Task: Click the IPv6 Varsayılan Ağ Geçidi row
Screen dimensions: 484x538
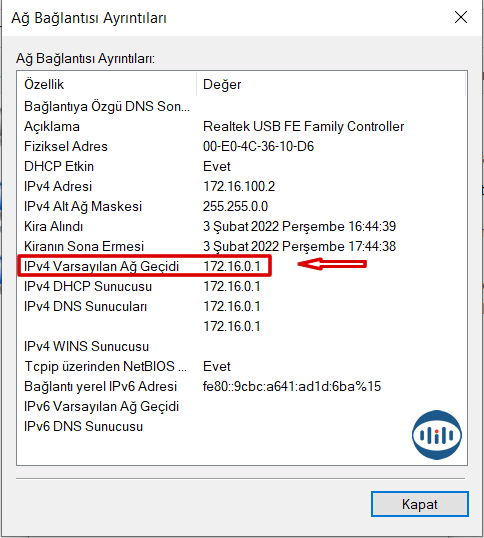Action: pyautogui.click(x=242, y=406)
